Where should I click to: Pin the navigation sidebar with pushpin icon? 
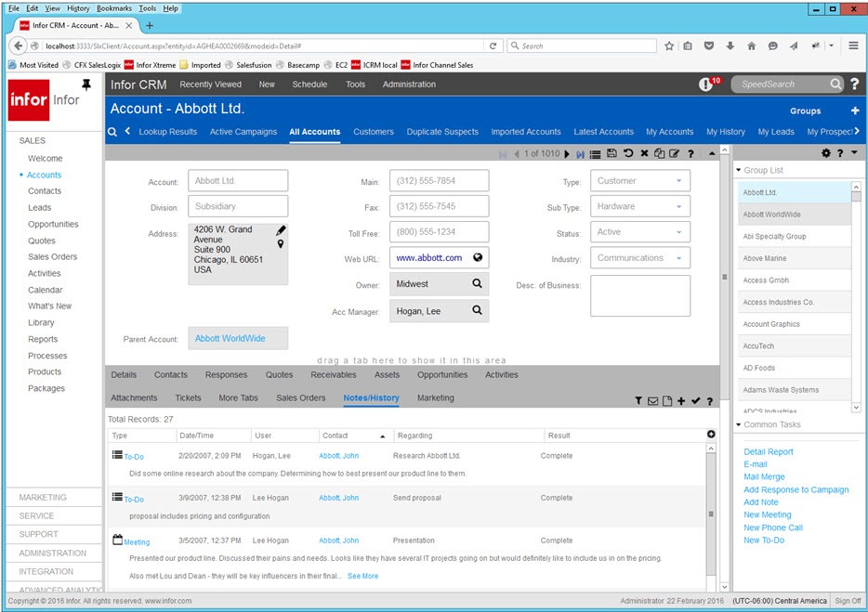tap(86, 85)
